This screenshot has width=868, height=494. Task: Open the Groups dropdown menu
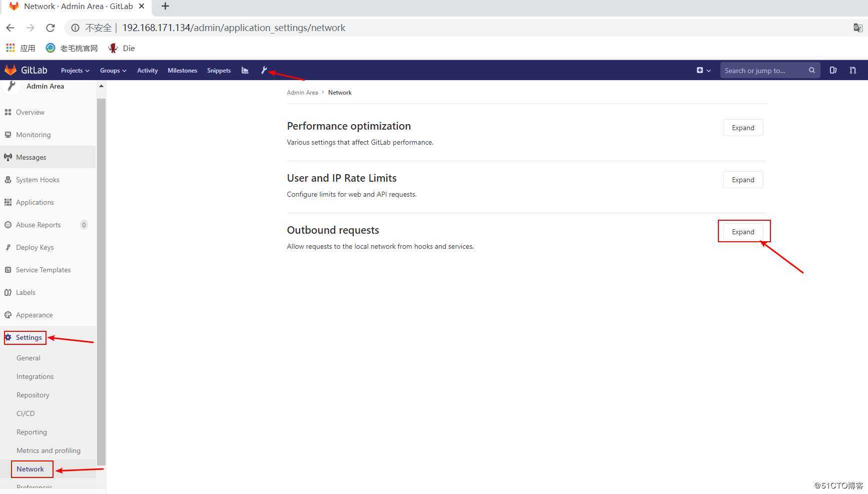113,71
